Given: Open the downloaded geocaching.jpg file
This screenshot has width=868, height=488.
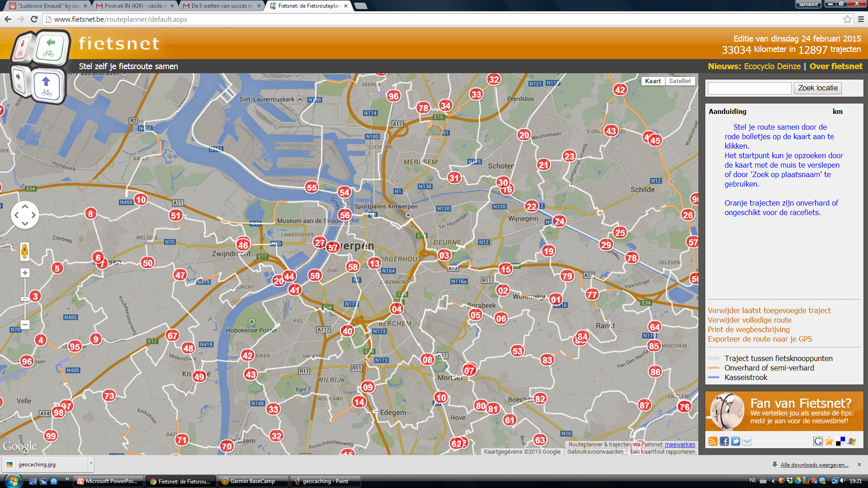Looking at the screenshot, I should [44, 464].
